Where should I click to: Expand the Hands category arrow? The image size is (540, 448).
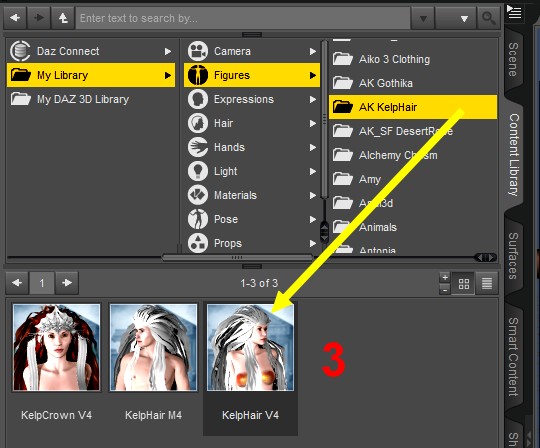[x=313, y=147]
